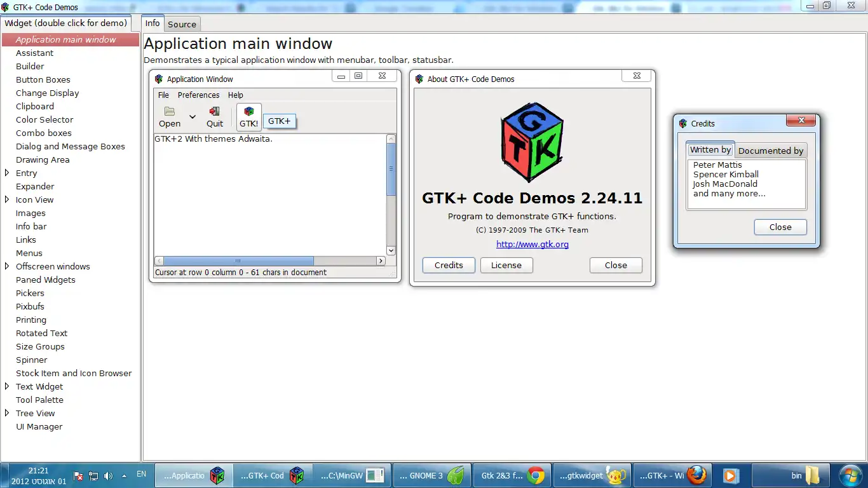Open the File menu in Application Window
The image size is (868, 488).
pos(163,95)
